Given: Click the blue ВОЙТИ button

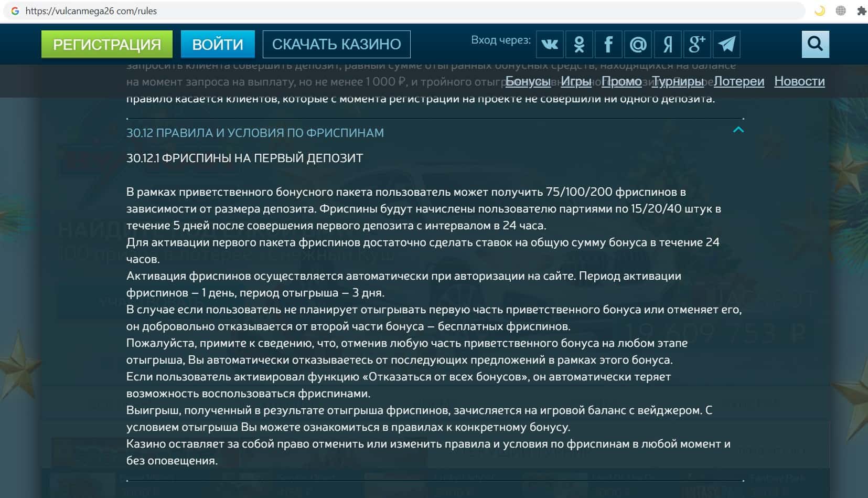Looking at the screenshot, I should 218,44.
